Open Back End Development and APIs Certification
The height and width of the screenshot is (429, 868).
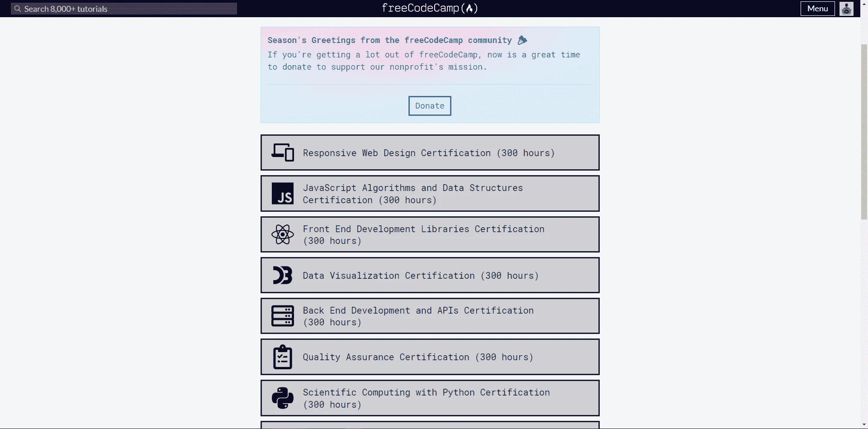[x=430, y=316]
